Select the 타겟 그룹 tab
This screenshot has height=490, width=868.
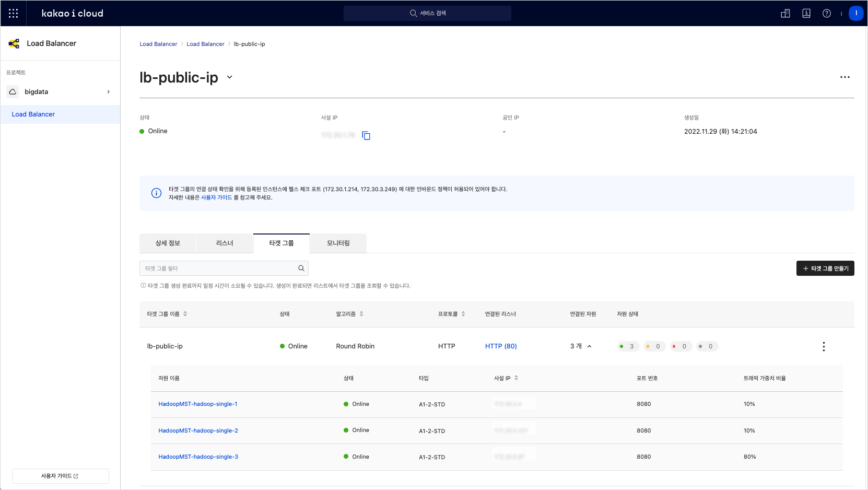pyautogui.click(x=281, y=243)
